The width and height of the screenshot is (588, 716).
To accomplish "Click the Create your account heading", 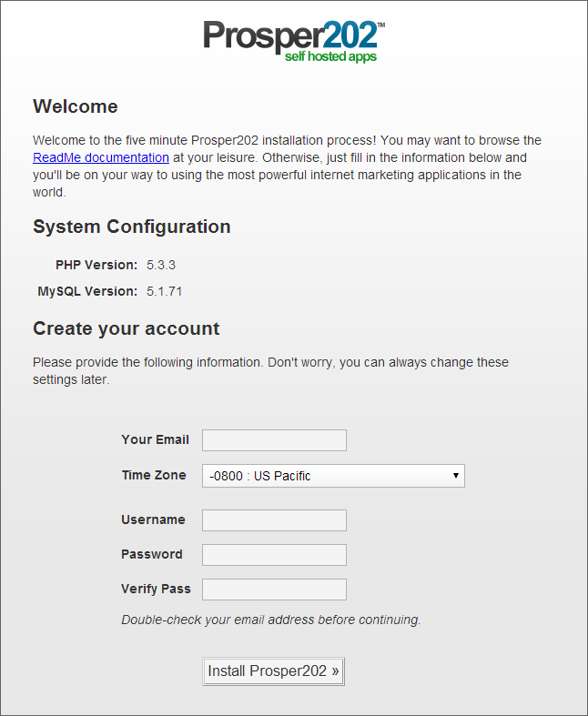I will coord(127,328).
